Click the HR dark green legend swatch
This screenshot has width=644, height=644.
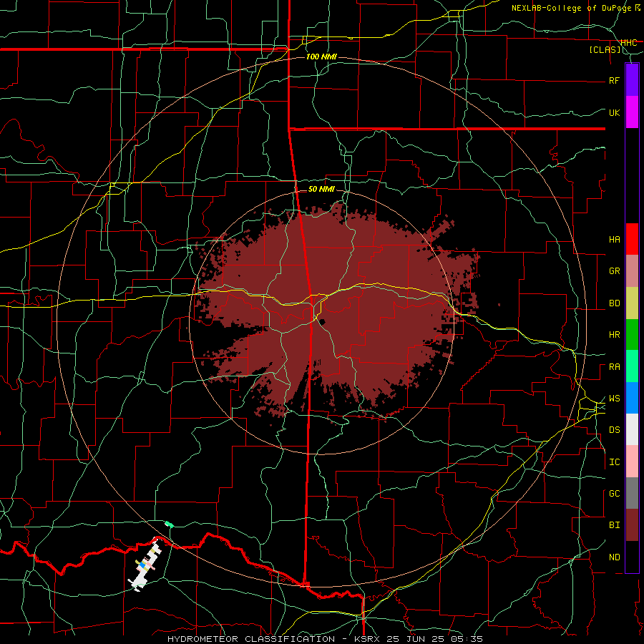pyautogui.click(x=632, y=335)
